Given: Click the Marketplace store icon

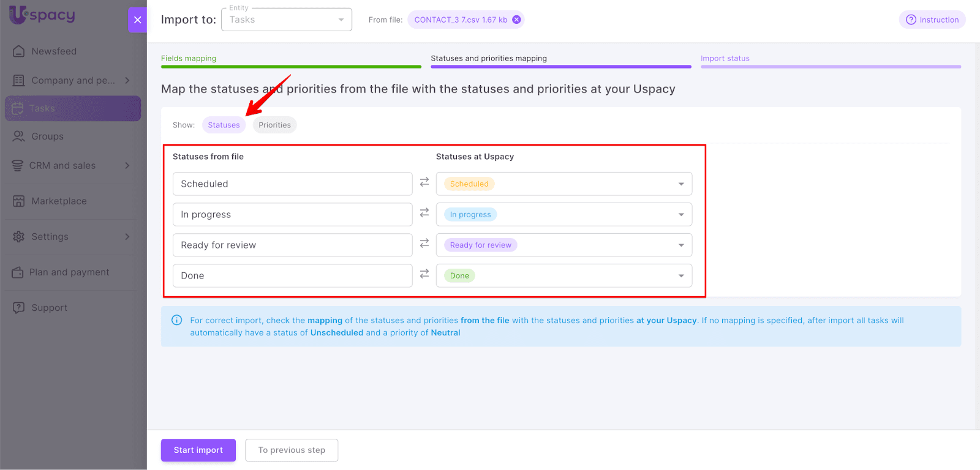Looking at the screenshot, I should (x=19, y=201).
